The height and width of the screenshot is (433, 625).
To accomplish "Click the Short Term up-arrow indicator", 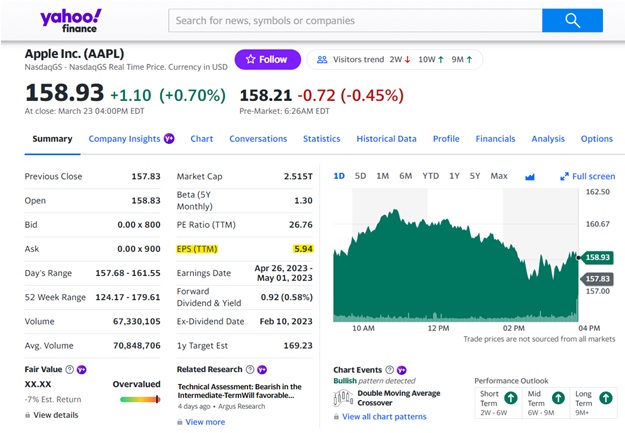I will point(511,398).
